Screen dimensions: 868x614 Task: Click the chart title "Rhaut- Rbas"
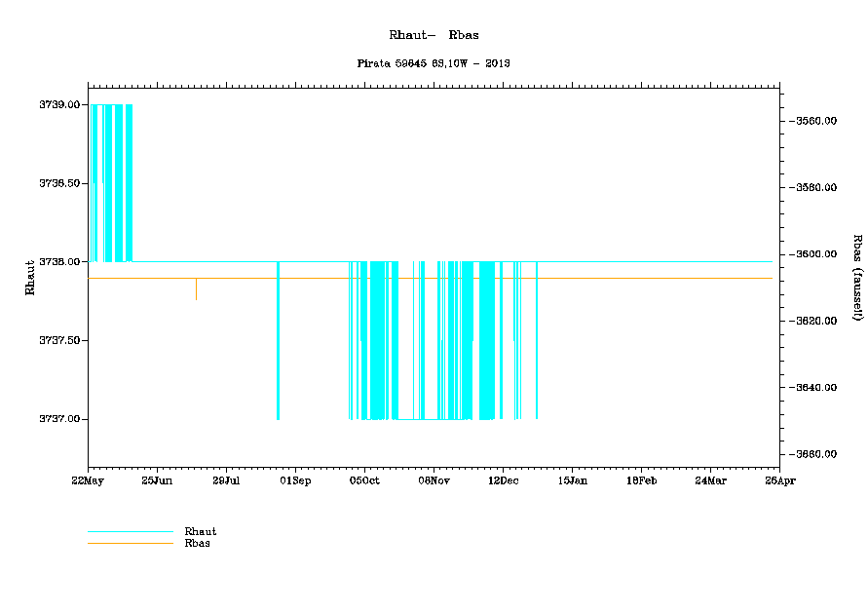pos(434,35)
